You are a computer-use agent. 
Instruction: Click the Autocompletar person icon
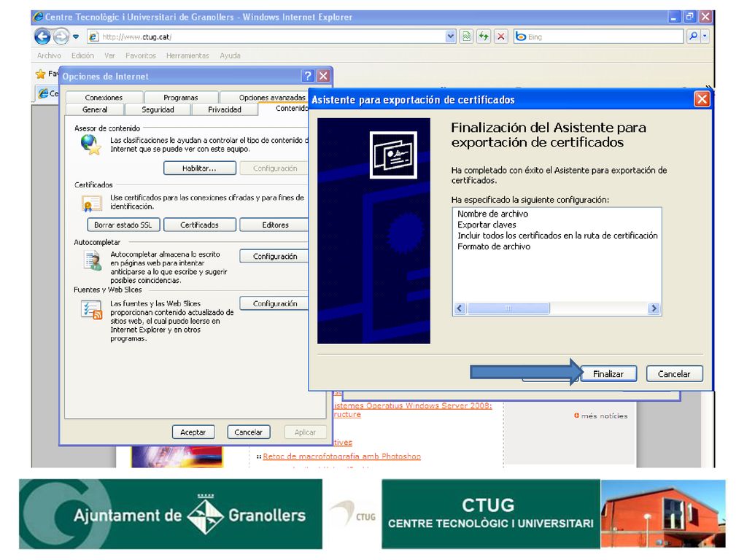(x=93, y=260)
